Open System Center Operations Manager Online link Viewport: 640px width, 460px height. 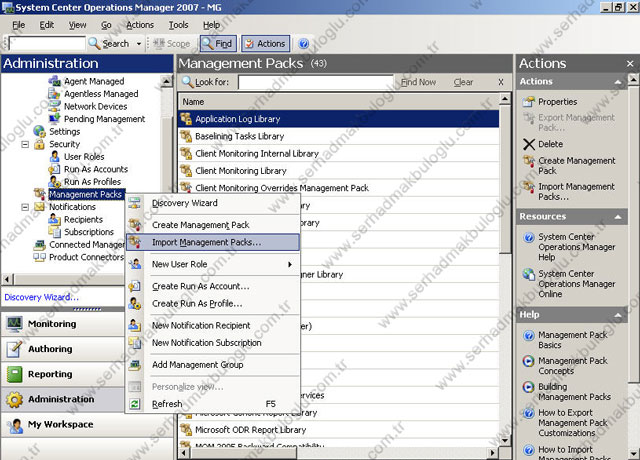click(x=576, y=284)
